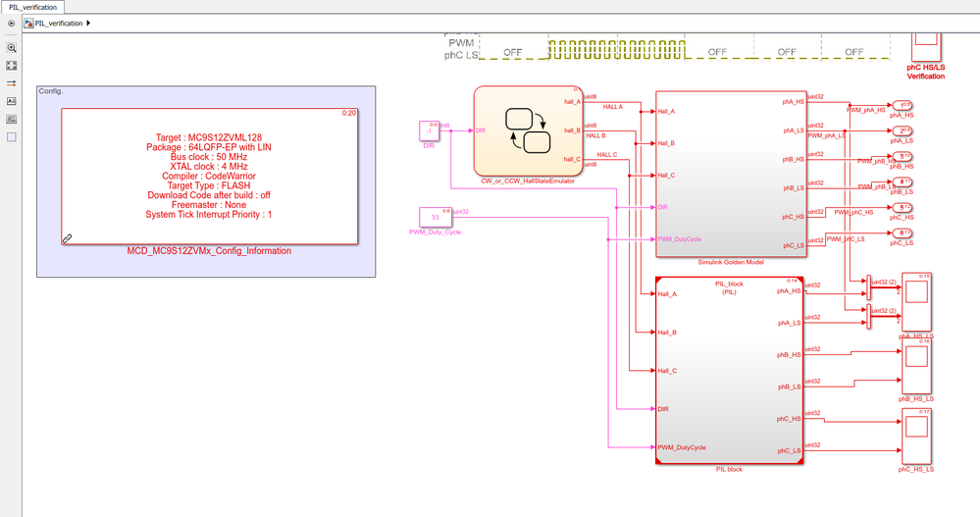Image resolution: width=980 pixels, height=517 pixels.
Task: Select the phC HS/LS Verification scope block
Action: point(926,47)
